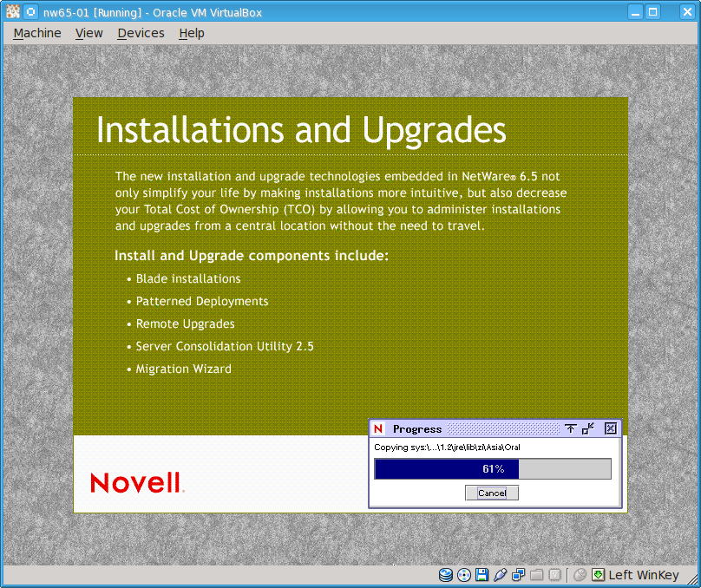Shrink the Progress dialog with the resize icon
The height and width of the screenshot is (588, 701).
tap(588, 428)
